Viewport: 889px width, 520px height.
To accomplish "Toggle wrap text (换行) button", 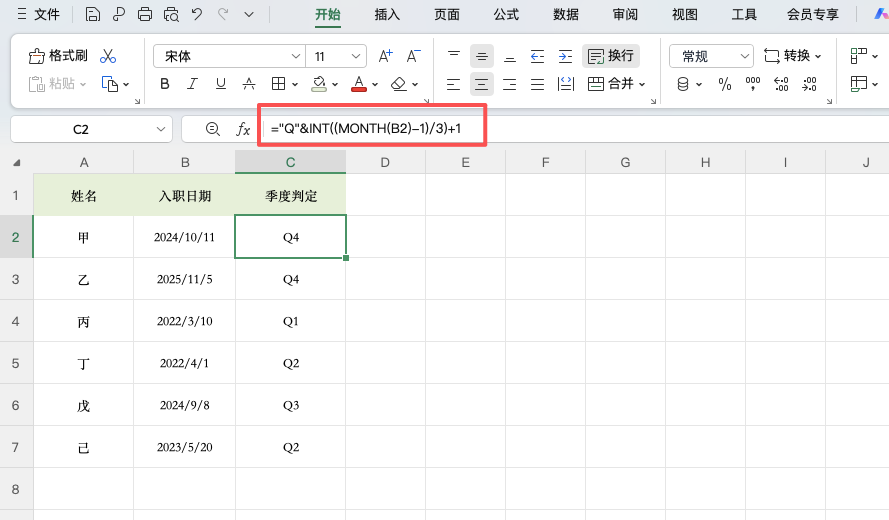I will 610,56.
